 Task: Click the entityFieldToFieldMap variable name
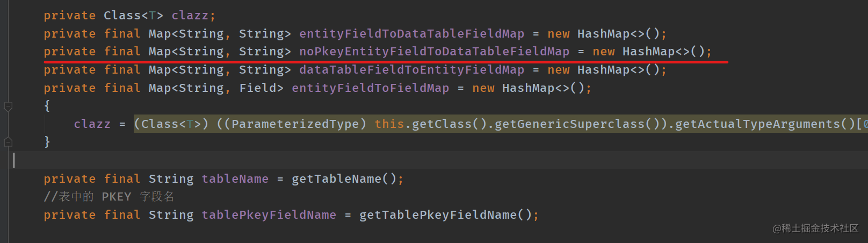pos(370,88)
